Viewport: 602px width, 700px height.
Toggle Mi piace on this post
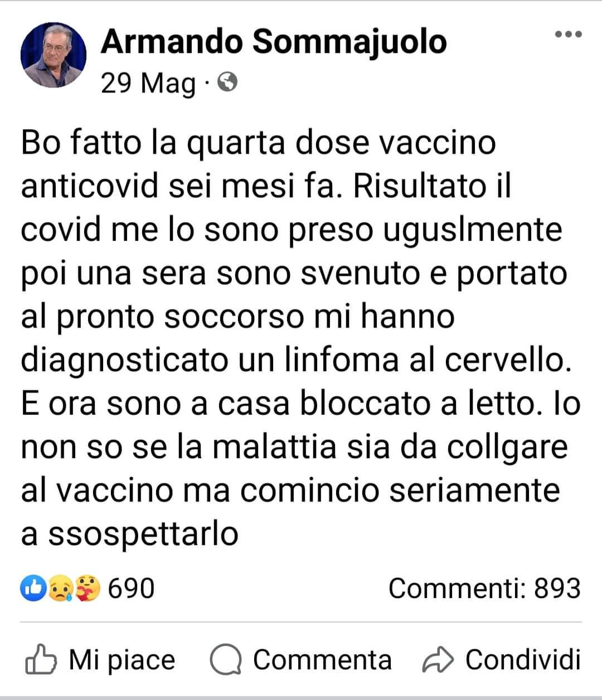point(100,659)
